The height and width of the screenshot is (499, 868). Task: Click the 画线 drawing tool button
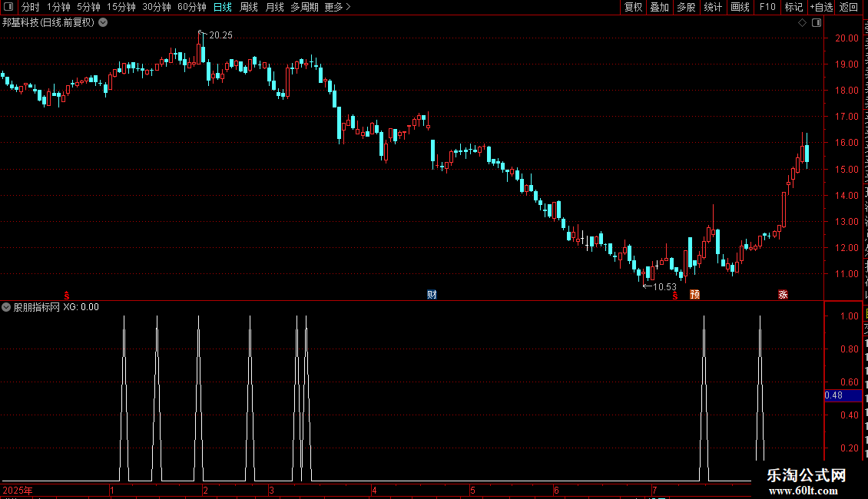740,7
